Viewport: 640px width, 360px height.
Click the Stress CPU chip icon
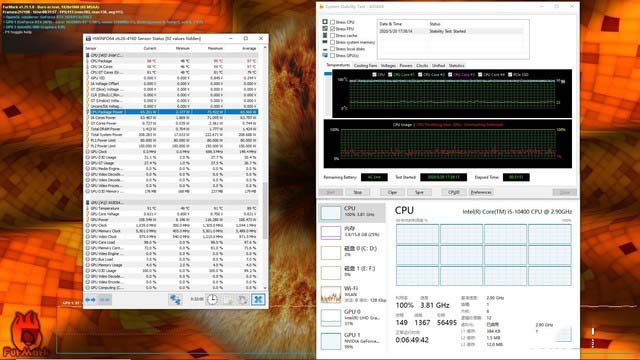[x=325, y=22]
